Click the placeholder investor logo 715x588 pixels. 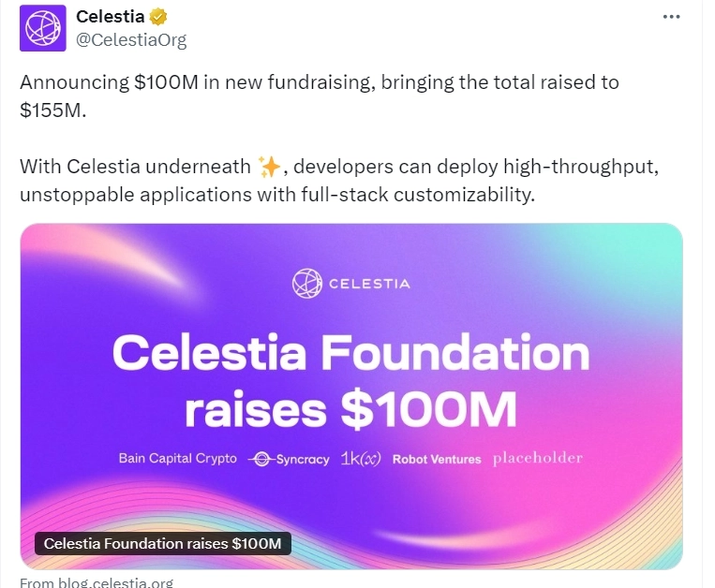click(538, 458)
